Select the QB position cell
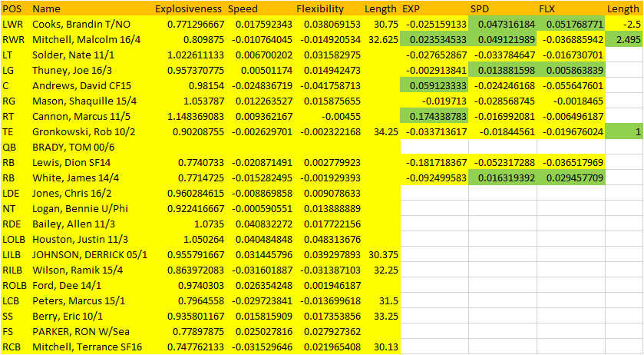Viewport: 644px width, 355px height. tap(9, 148)
